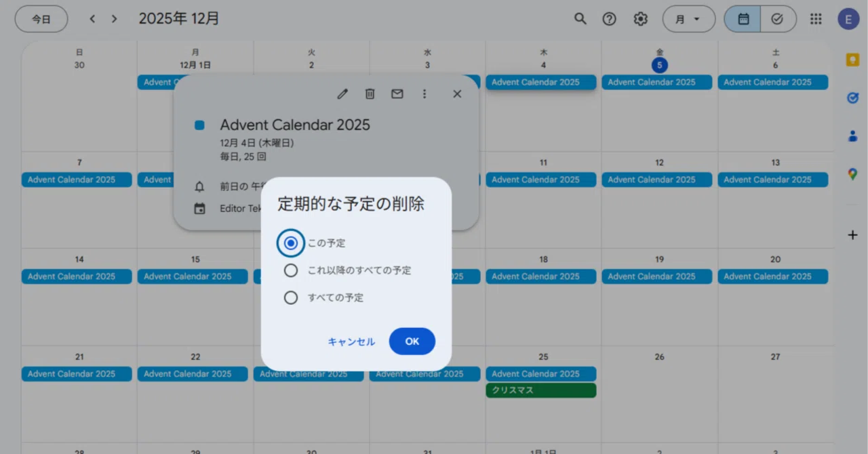Screen dimensions: 868x454
Task: Switch to the tasks view toggle
Action: tap(778, 19)
